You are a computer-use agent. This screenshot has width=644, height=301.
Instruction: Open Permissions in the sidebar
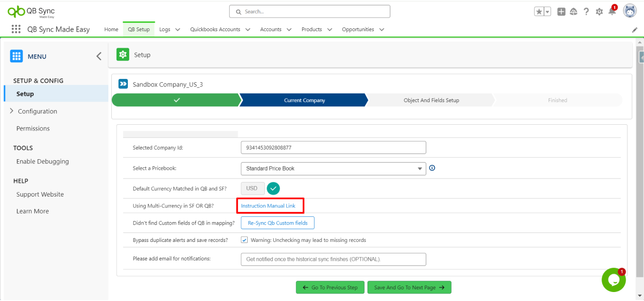point(33,129)
